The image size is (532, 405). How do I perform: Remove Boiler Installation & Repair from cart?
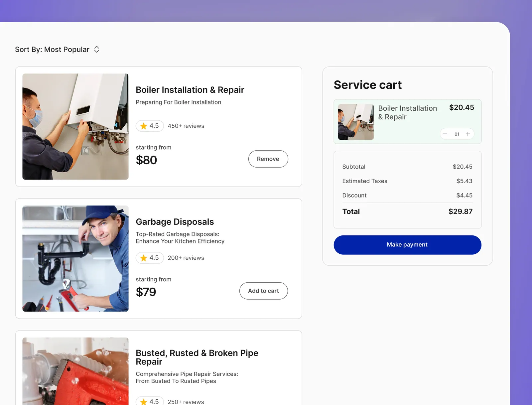point(268,159)
